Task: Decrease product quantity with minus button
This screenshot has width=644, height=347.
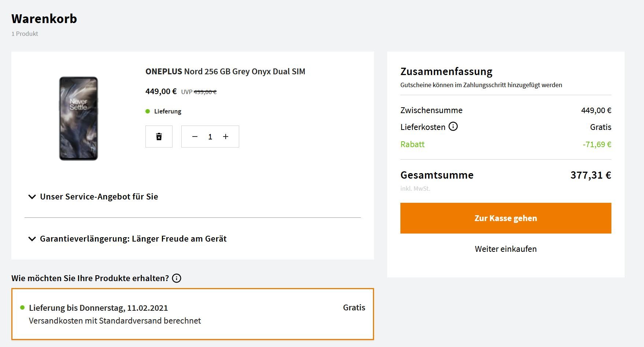Action: click(x=195, y=137)
